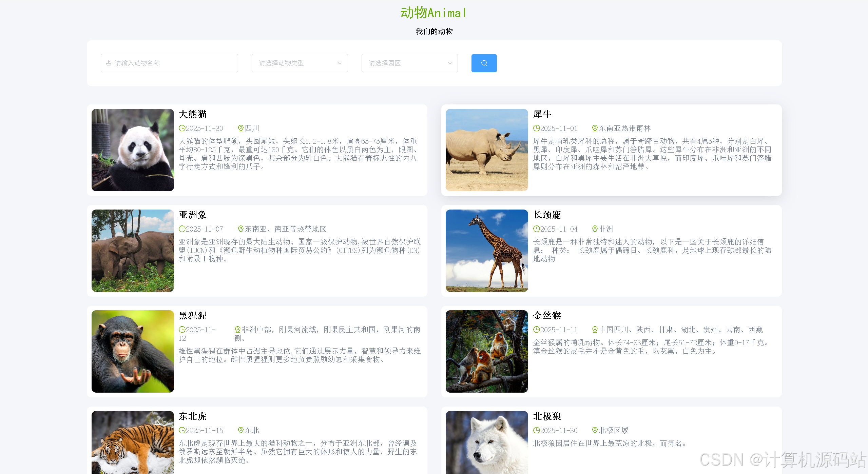Click the clock icon on 亚洲象 card
This screenshot has width=868, height=474.
tap(182, 229)
